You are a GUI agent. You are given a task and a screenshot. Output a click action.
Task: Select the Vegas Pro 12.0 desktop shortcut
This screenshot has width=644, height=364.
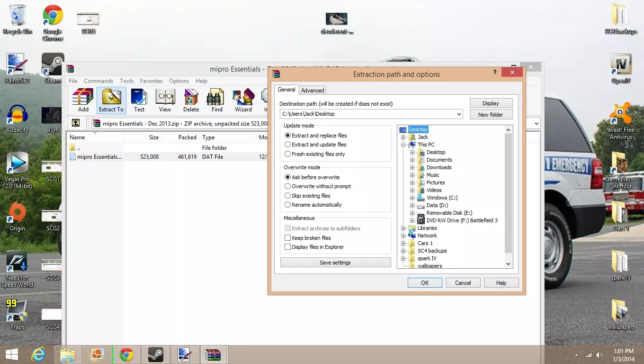(x=18, y=171)
